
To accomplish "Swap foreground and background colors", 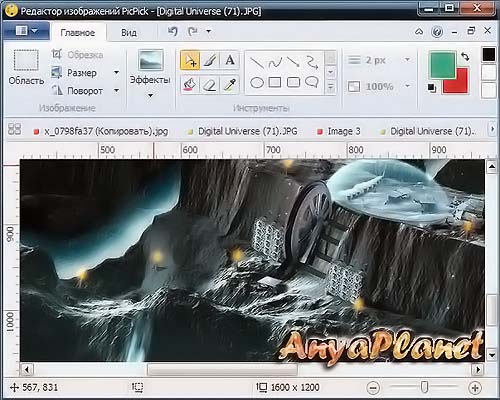I will (465, 57).
